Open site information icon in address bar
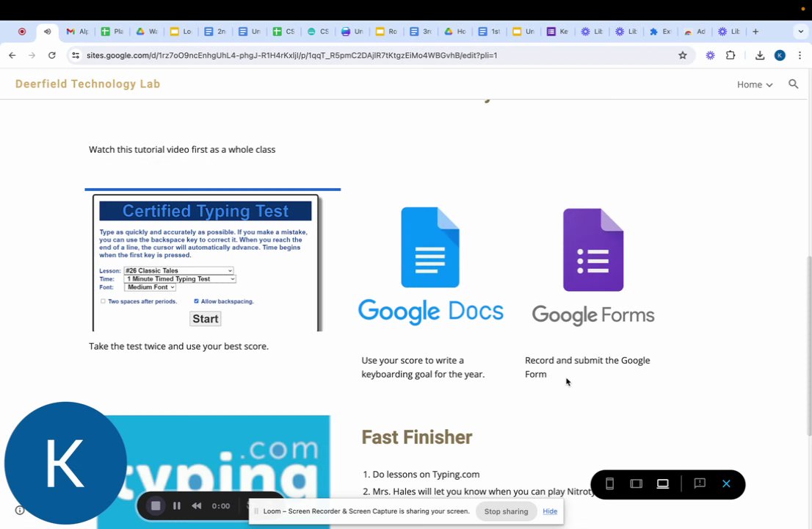 [76, 55]
